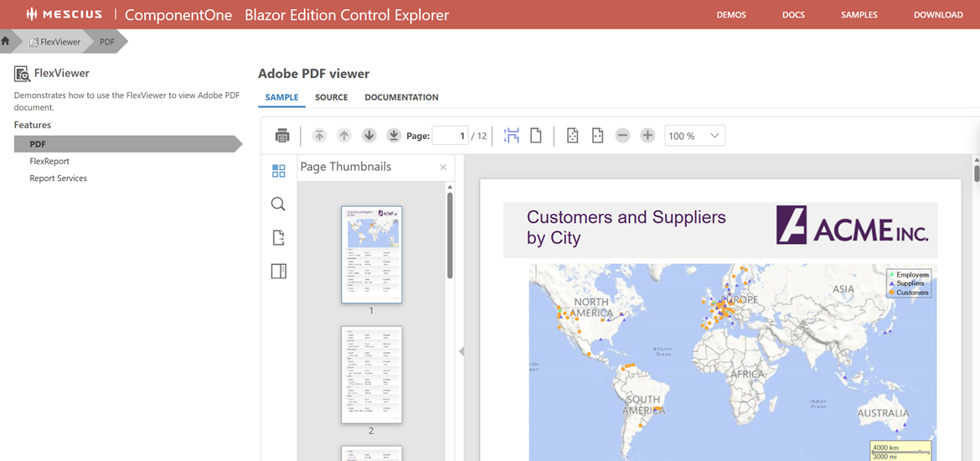The height and width of the screenshot is (461, 980).
Task: Go to previous page arrow
Action: tap(344, 135)
